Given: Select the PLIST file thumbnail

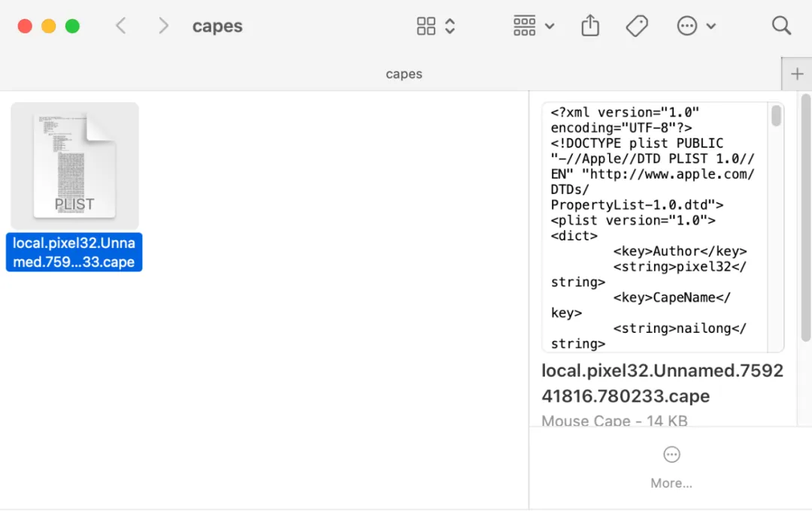Looking at the screenshot, I should pos(74,165).
